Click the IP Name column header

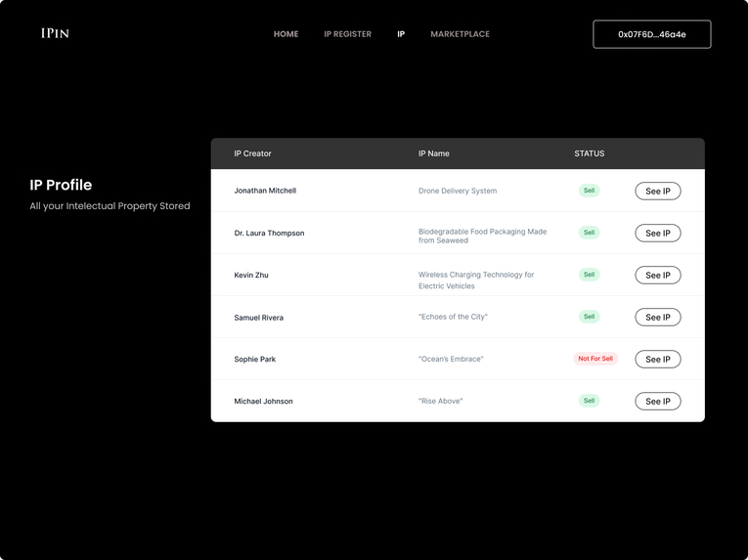tap(433, 153)
